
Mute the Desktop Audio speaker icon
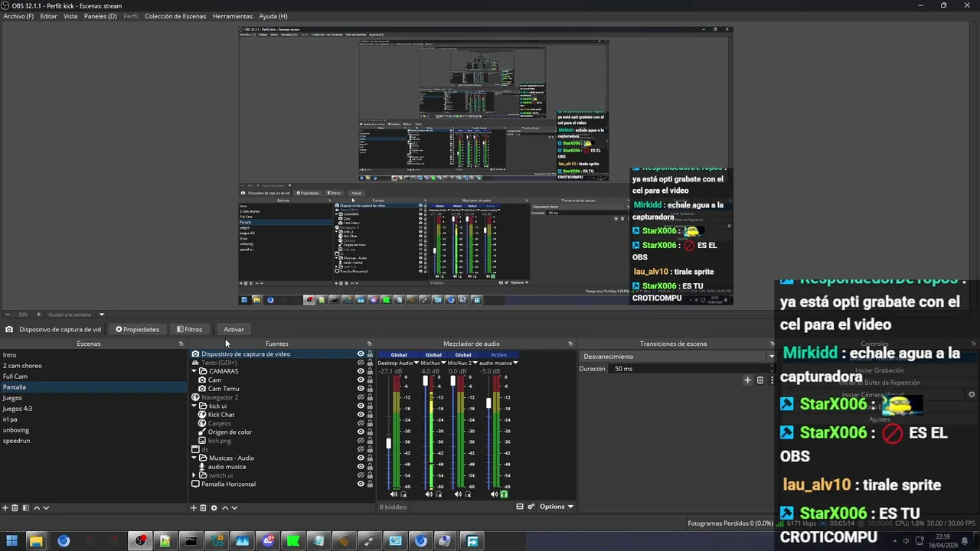click(x=394, y=494)
